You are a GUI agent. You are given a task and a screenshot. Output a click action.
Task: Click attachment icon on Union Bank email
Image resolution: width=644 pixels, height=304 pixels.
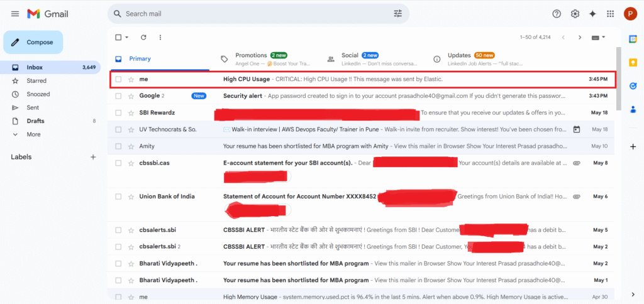[577, 197]
